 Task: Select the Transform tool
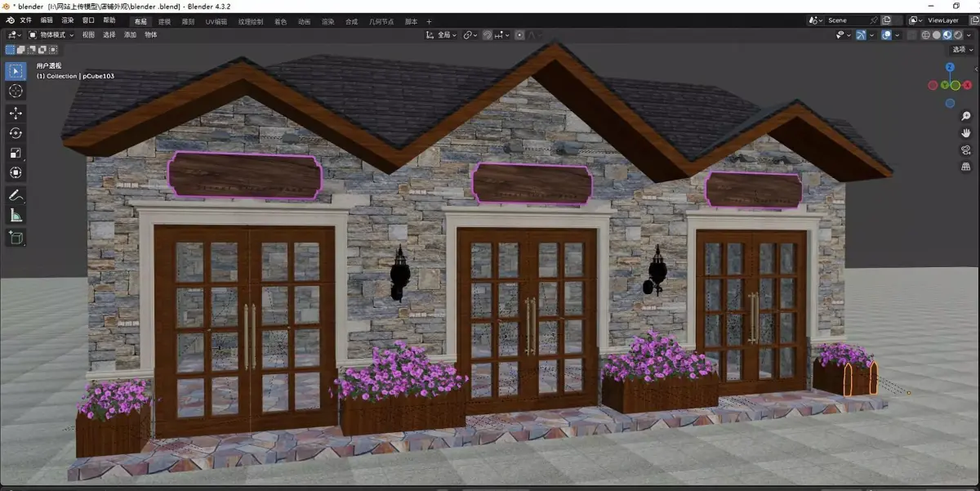[16, 173]
